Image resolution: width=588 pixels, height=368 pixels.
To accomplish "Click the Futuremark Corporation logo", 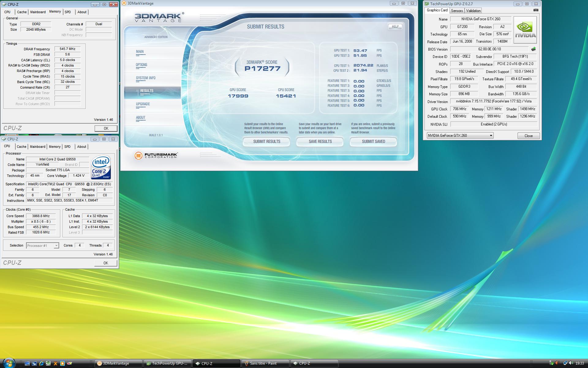I will [156, 155].
